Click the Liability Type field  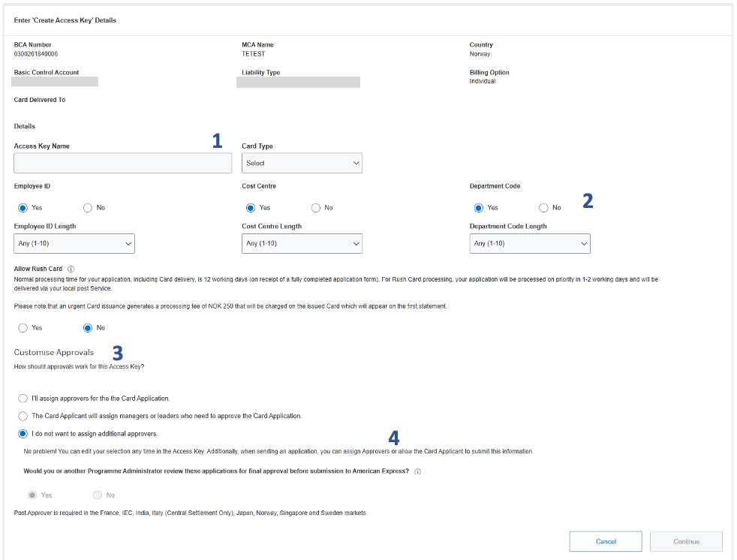click(x=299, y=82)
